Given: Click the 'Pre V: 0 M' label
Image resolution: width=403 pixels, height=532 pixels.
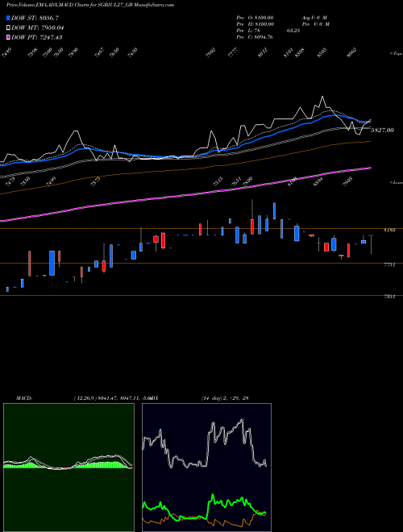Looking at the screenshot, I should [x=315, y=24].
